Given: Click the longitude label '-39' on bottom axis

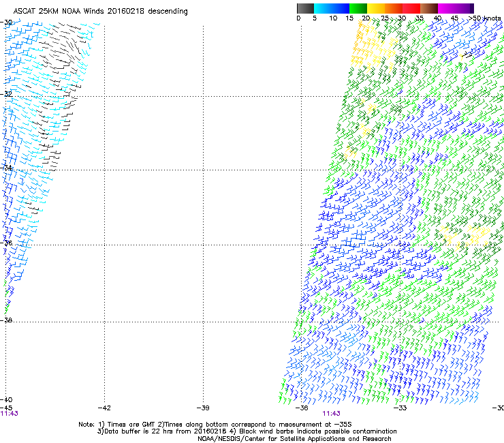Looking at the screenshot, I should [203, 408].
